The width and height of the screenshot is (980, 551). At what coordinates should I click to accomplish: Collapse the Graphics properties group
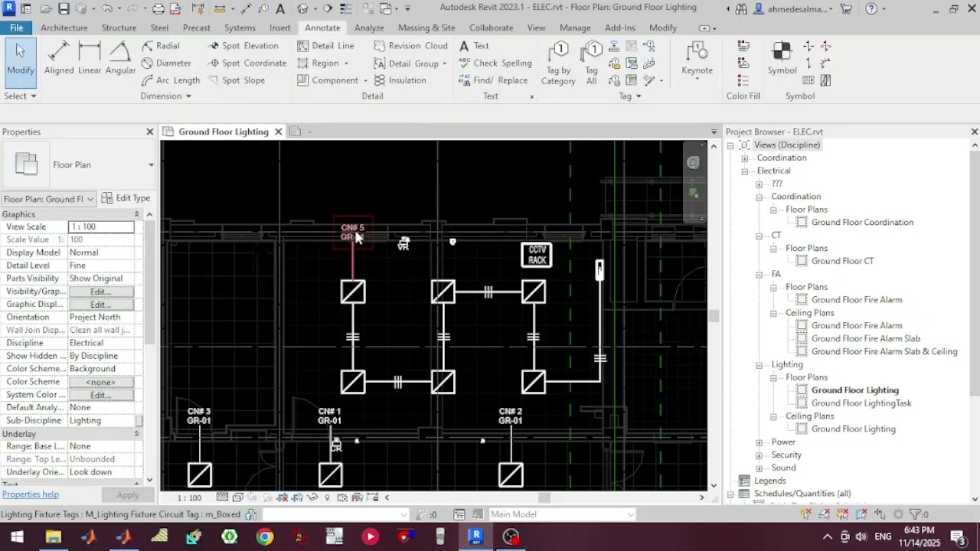pos(136,214)
